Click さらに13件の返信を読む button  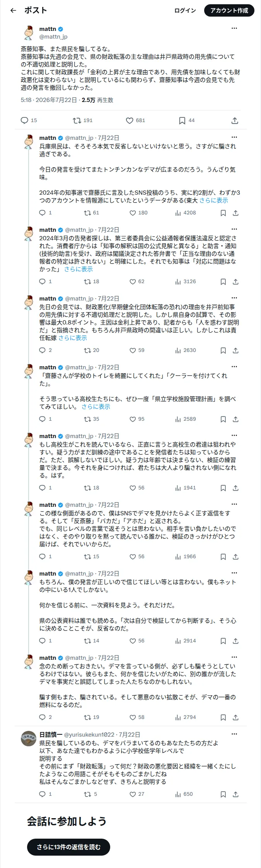coord(69,847)
